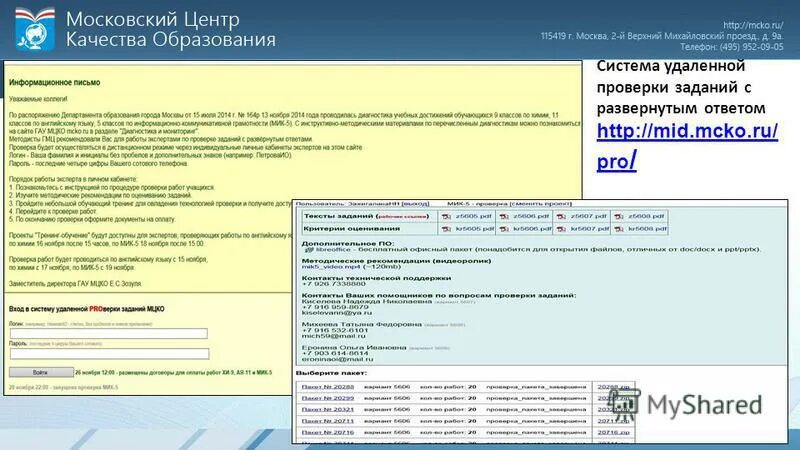The width and height of the screenshot is (800, 450).
Task: Click the Логин input field
Action: point(109,334)
